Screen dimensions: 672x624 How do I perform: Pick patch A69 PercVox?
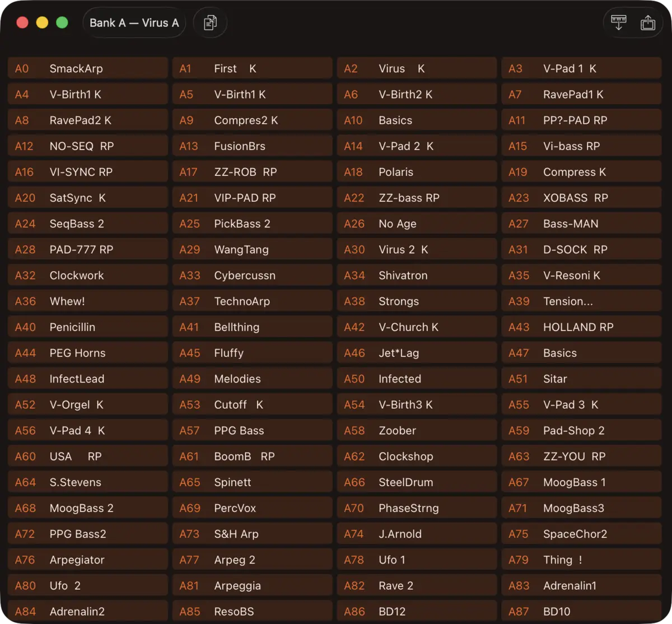click(x=253, y=509)
